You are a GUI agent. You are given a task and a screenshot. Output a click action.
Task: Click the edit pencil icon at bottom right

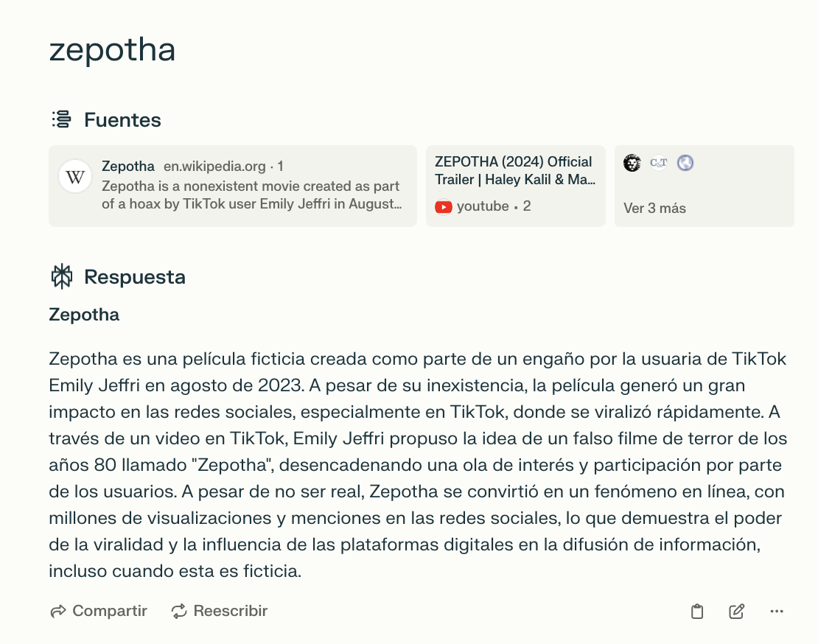(x=735, y=611)
